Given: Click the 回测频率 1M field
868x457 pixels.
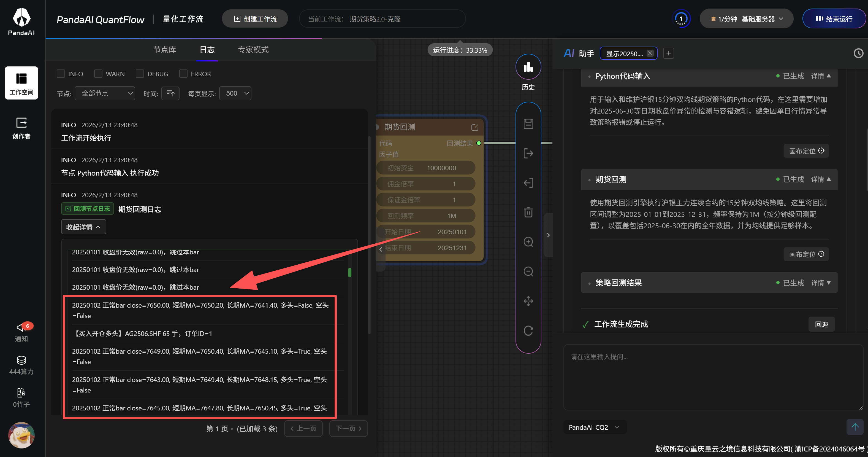Looking at the screenshot, I should pyautogui.click(x=425, y=216).
